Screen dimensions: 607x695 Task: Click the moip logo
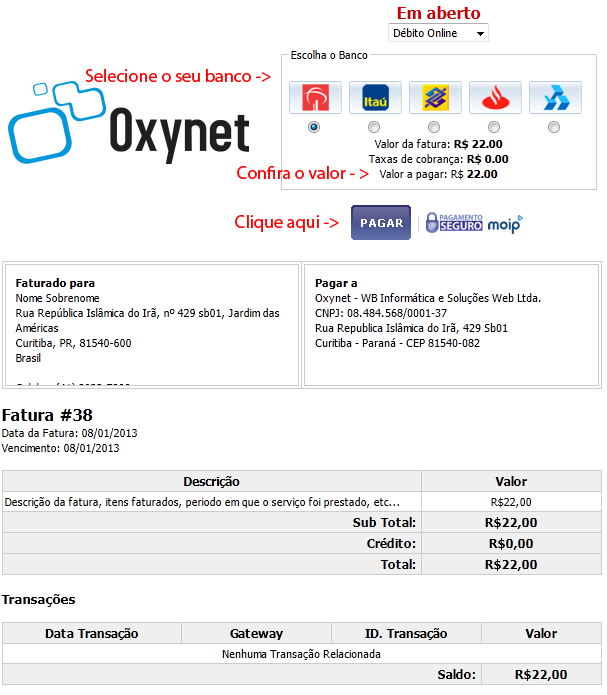tap(505, 224)
